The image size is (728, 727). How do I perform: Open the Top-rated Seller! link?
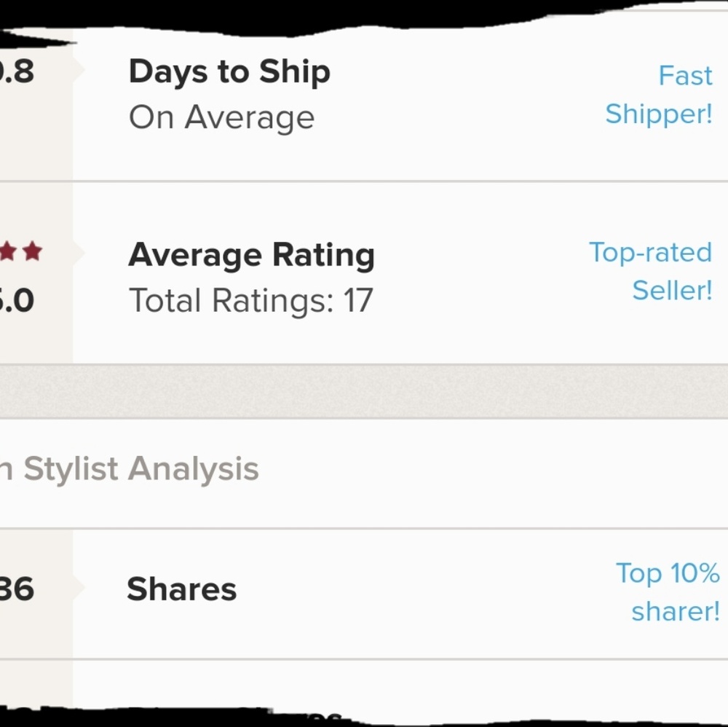[650, 271]
